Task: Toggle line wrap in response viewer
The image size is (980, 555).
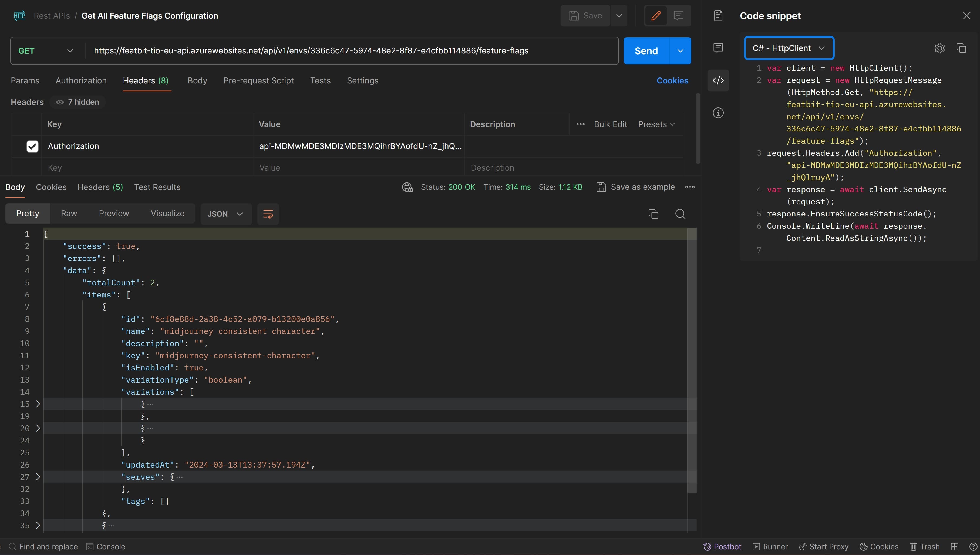Action: point(268,214)
